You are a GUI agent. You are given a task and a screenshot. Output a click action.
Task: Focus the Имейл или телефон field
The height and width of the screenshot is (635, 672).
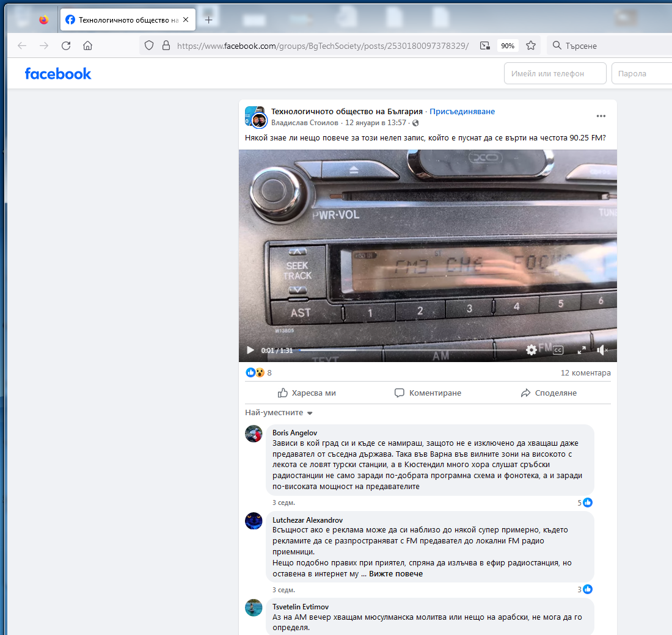555,73
